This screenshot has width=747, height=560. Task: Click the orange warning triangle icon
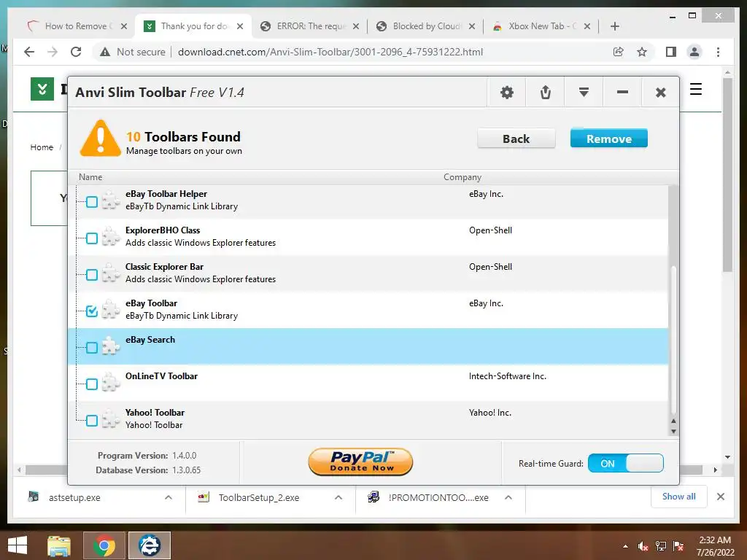pyautogui.click(x=100, y=138)
